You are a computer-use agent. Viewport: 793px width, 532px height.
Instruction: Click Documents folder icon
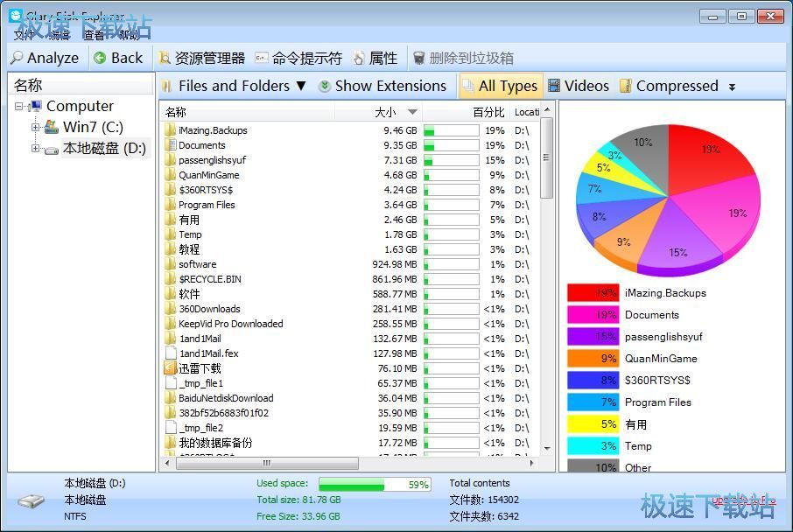171,145
